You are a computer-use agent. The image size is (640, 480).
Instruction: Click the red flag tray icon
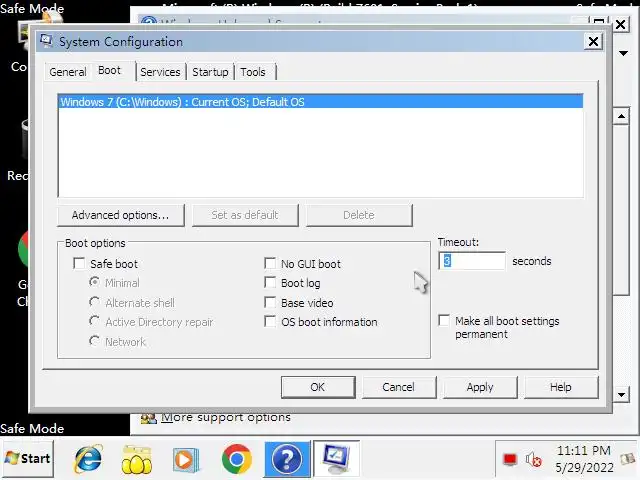point(510,460)
